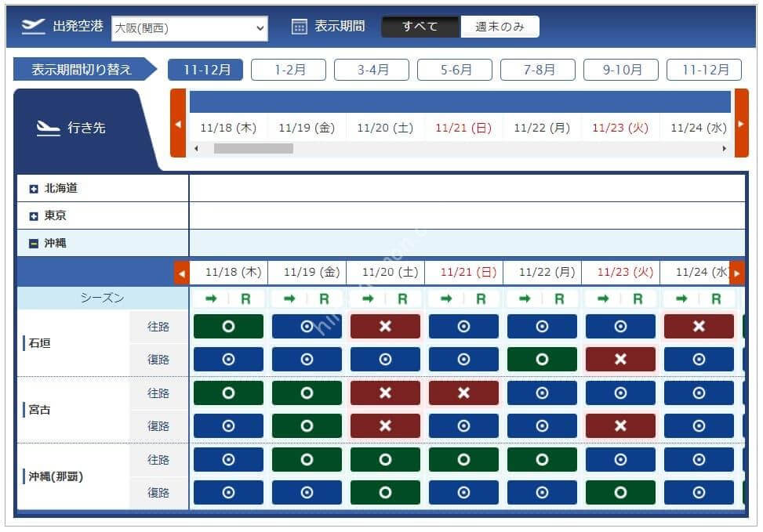
Task: Click the horizontal scrollbar left arrow
Action: (x=196, y=148)
